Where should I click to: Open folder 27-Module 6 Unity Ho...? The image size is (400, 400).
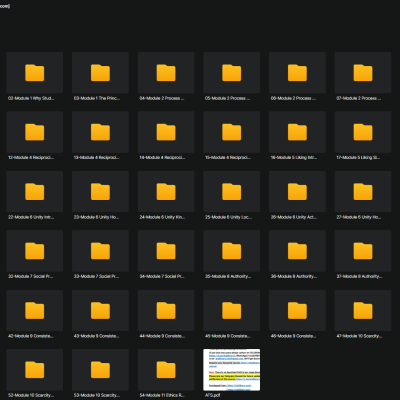coord(363,192)
